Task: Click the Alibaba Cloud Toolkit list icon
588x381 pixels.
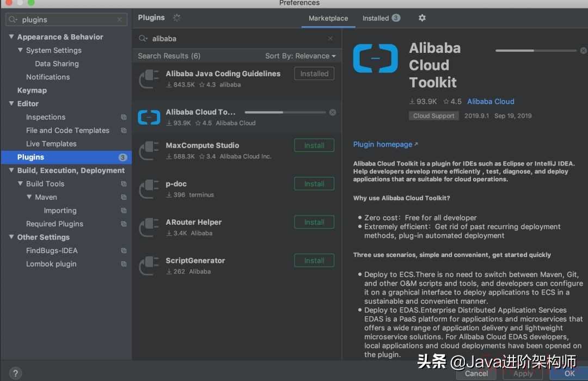Action: coord(149,117)
